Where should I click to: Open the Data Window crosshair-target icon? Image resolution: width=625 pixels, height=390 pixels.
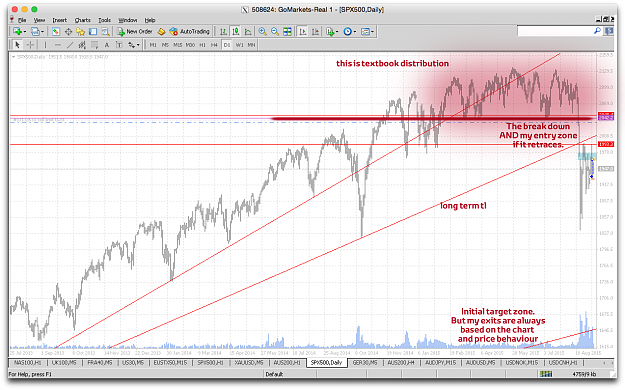coord(68,32)
